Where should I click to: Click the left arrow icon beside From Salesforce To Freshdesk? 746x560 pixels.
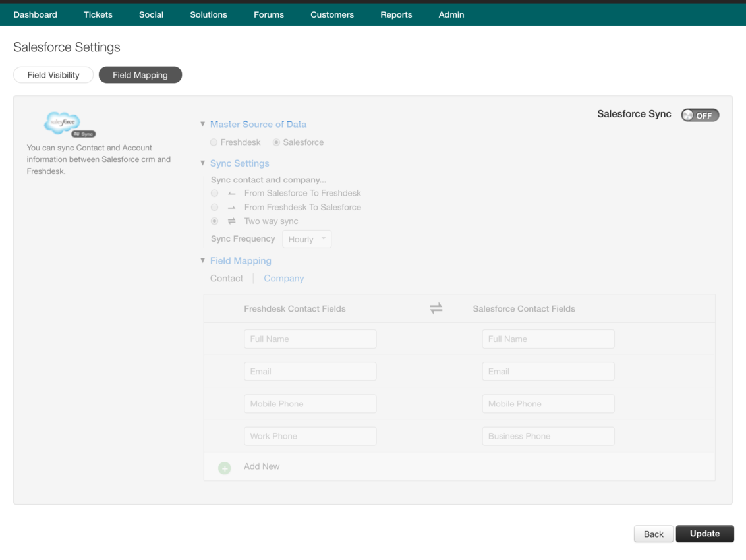tap(231, 192)
